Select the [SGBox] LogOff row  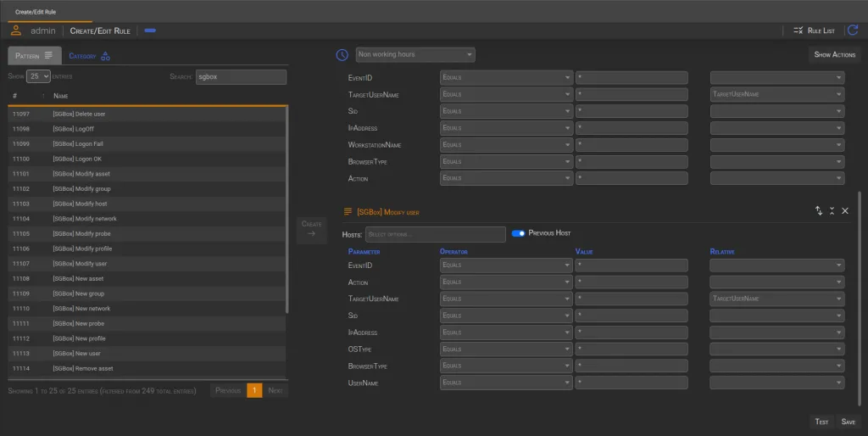[147, 129]
